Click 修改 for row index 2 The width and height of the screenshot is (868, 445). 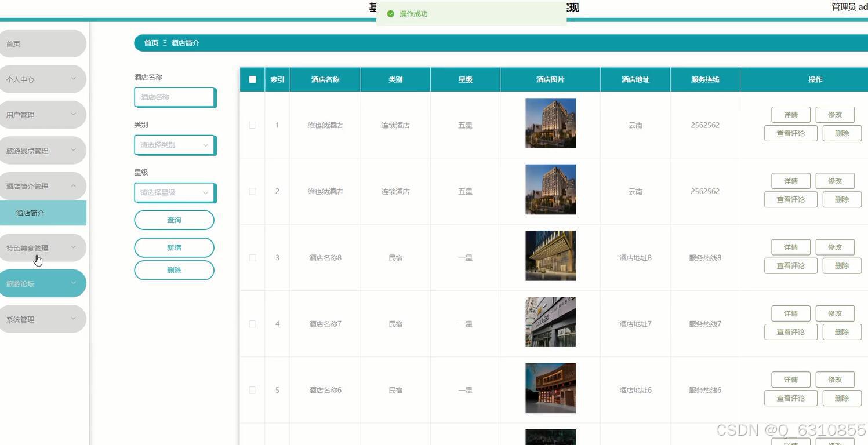835,181
